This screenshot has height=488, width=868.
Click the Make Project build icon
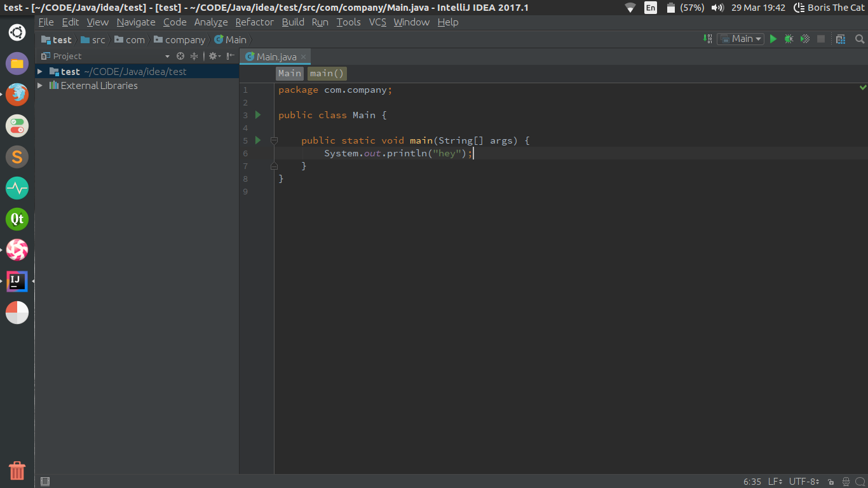tap(709, 39)
